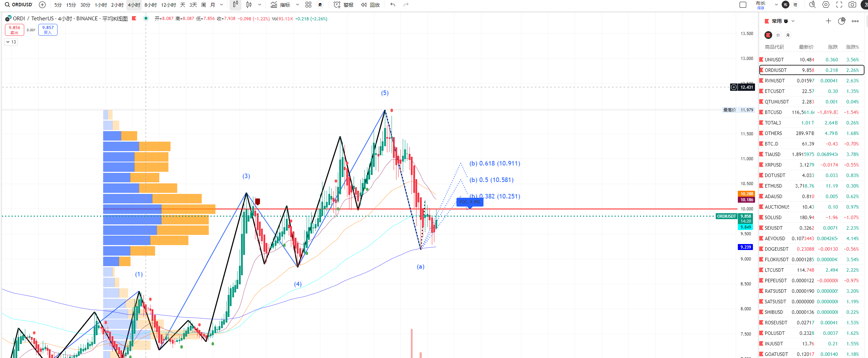This screenshot has height=358, width=868.
Task: Open chart settings hexagon icon
Action: tap(826, 5)
